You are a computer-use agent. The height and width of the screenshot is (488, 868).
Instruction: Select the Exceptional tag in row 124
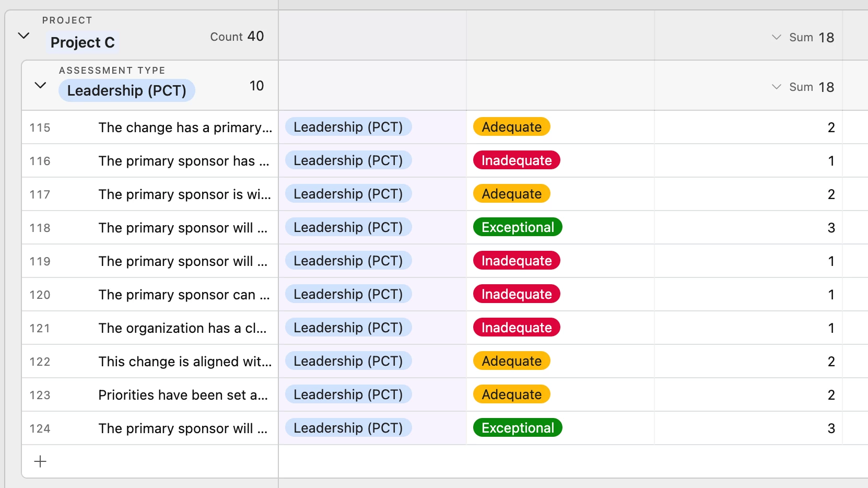pos(518,428)
